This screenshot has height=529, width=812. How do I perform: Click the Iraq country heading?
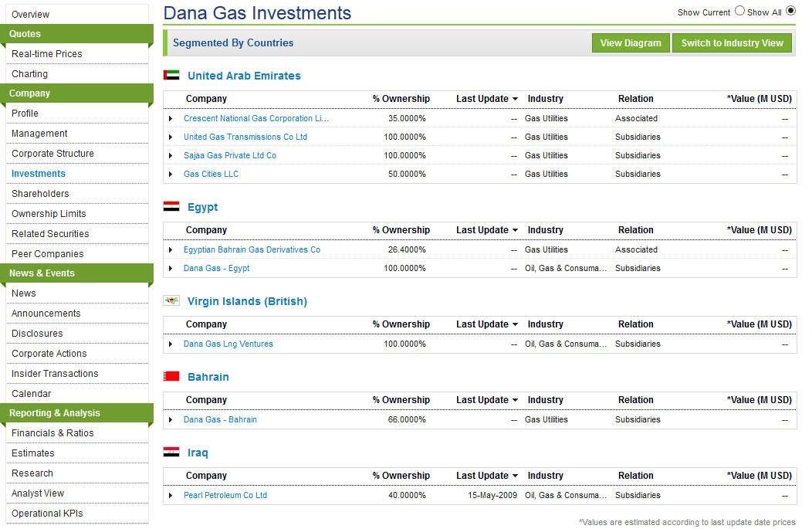[198, 453]
